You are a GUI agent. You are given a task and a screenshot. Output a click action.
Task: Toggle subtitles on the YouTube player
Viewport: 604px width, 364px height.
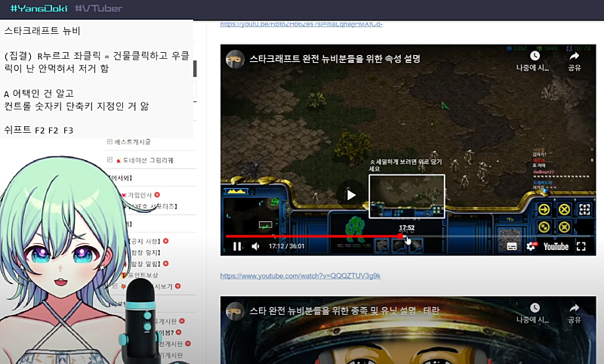tap(512, 246)
